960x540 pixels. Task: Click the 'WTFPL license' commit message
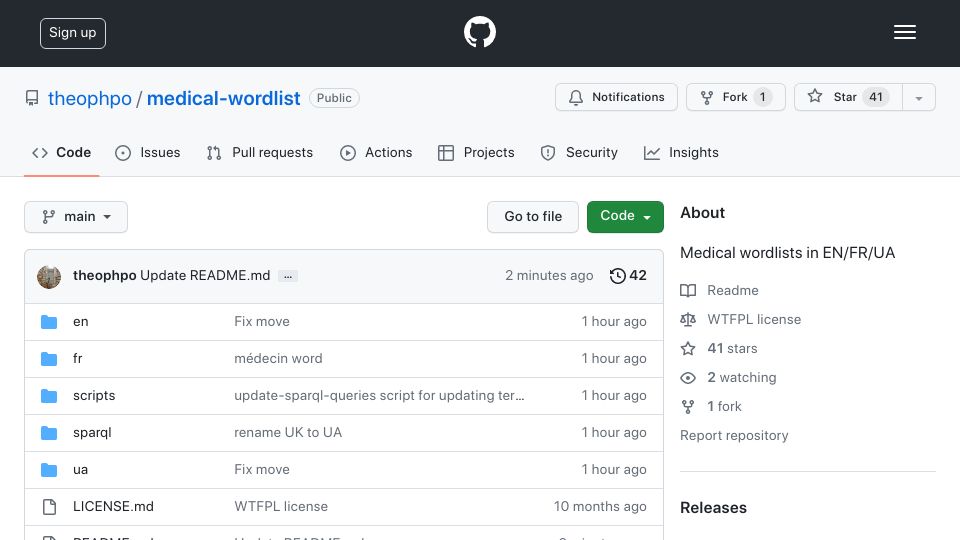281,506
